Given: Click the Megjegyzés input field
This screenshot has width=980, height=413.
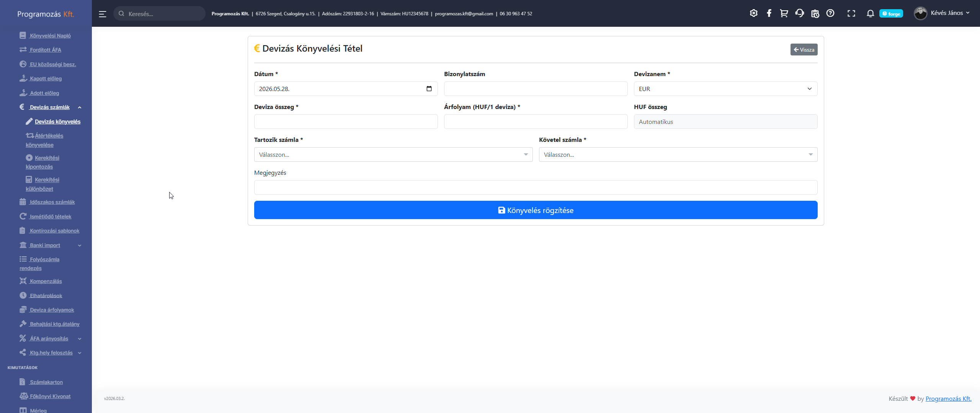Looking at the screenshot, I should pos(536,187).
